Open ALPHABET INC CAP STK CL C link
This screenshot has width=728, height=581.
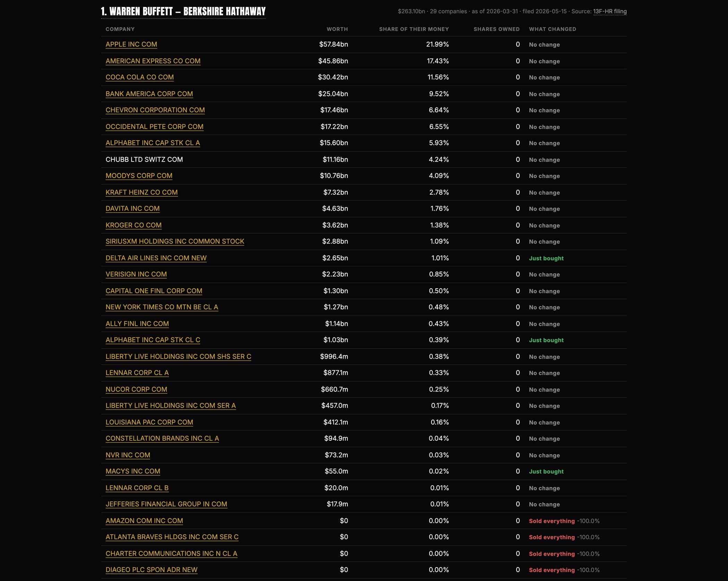[x=153, y=340]
